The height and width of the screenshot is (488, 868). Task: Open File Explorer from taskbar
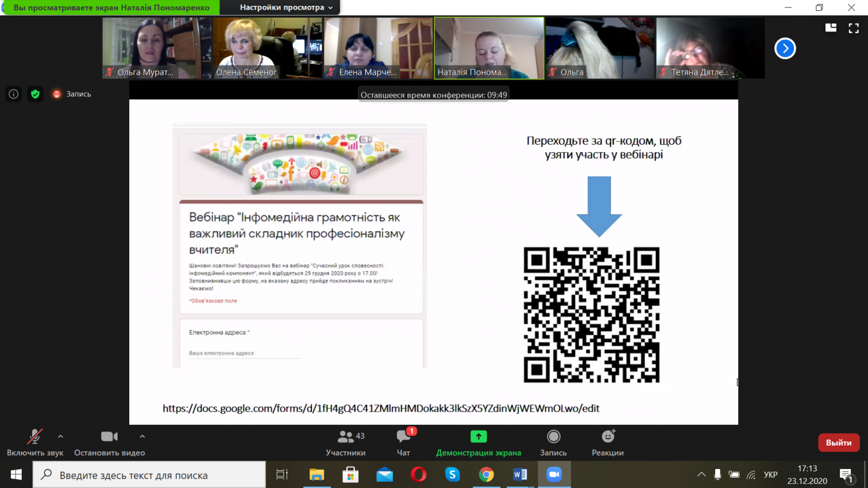[x=317, y=475]
